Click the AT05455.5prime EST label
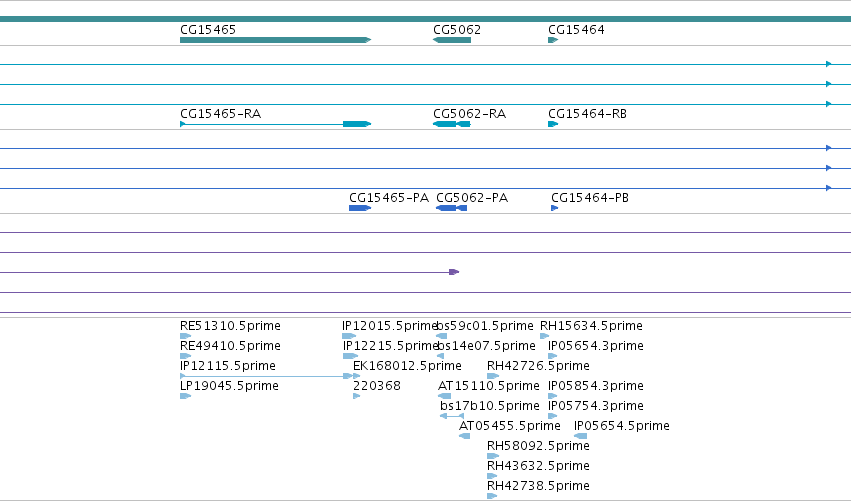 coord(510,426)
